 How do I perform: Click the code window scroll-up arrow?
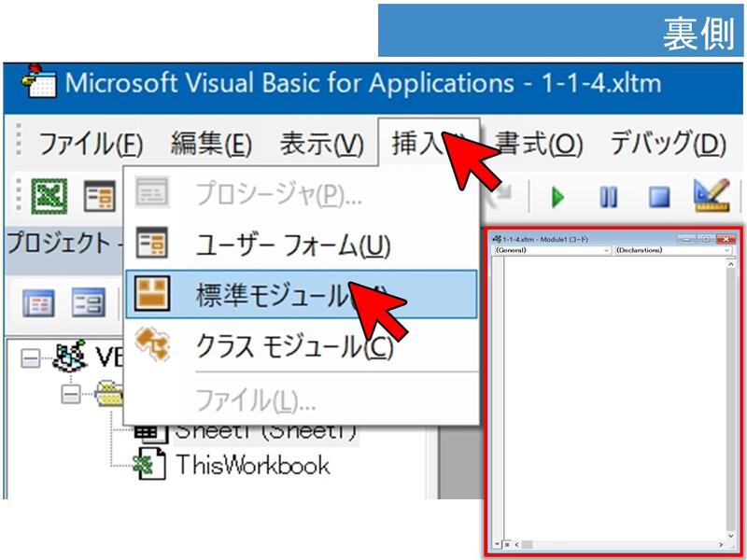731,264
